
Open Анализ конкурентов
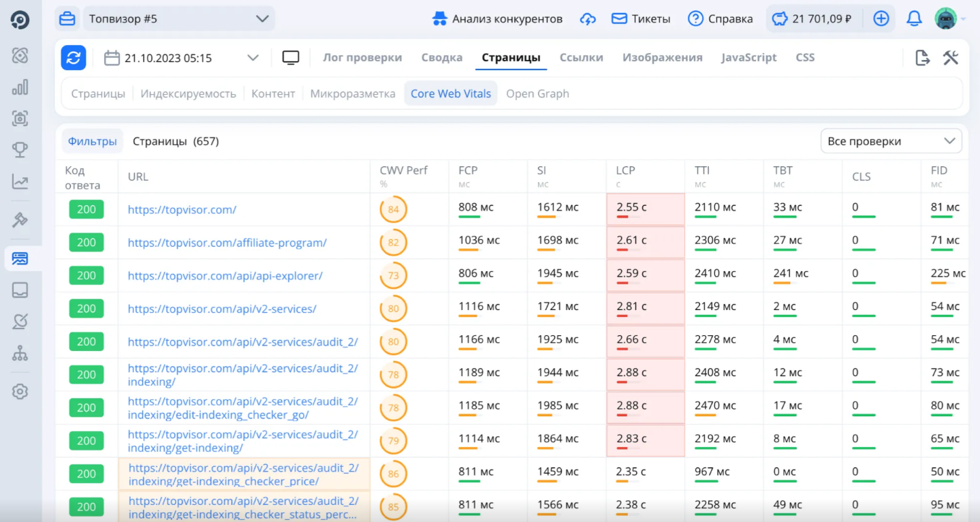click(x=498, y=19)
